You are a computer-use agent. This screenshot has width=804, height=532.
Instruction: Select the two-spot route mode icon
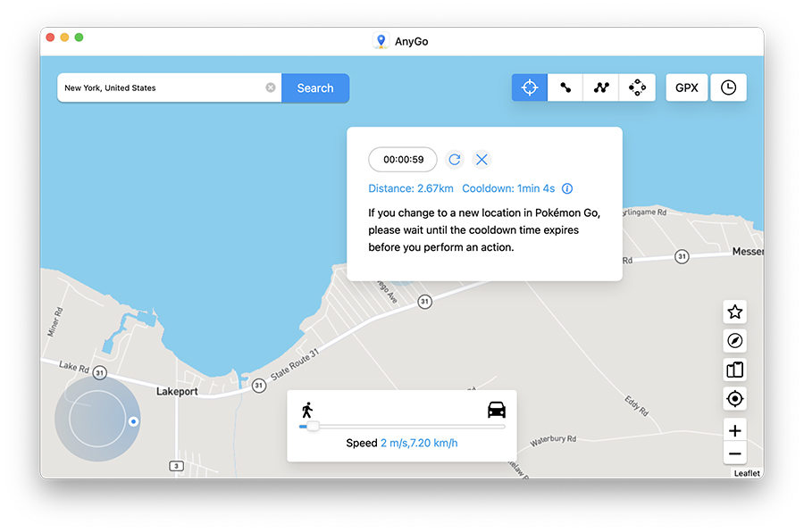[565, 87]
